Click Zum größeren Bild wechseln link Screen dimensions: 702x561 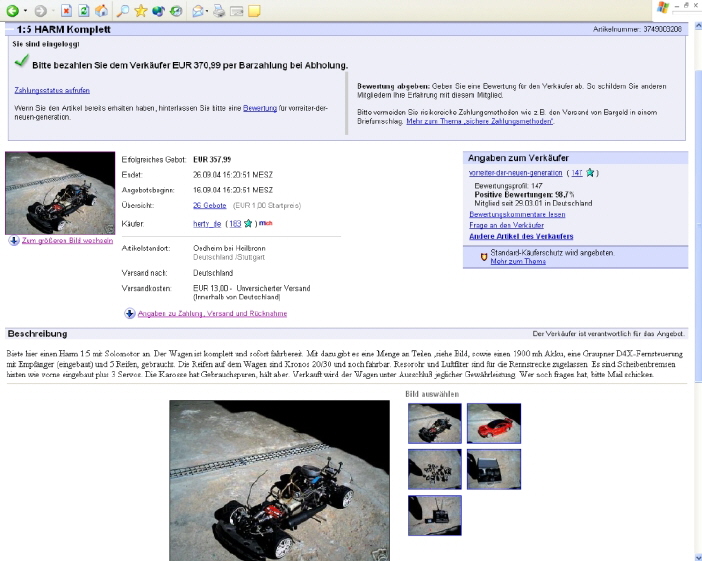point(66,241)
